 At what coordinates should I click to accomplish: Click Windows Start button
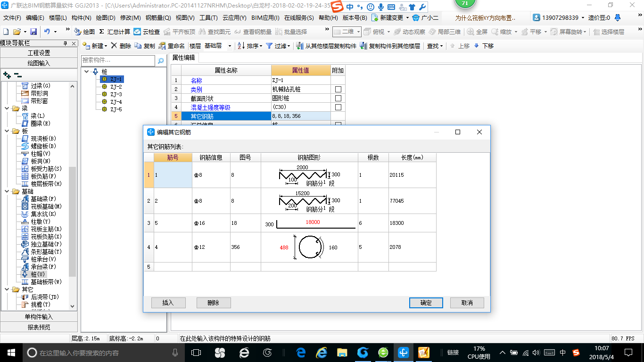[x=11, y=353]
